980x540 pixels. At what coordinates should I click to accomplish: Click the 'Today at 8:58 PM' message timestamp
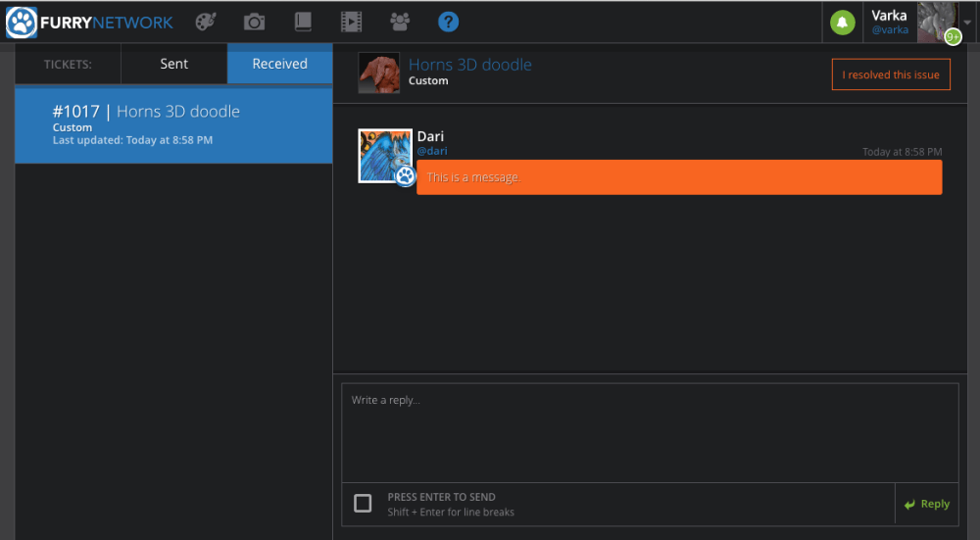coord(902,152)
